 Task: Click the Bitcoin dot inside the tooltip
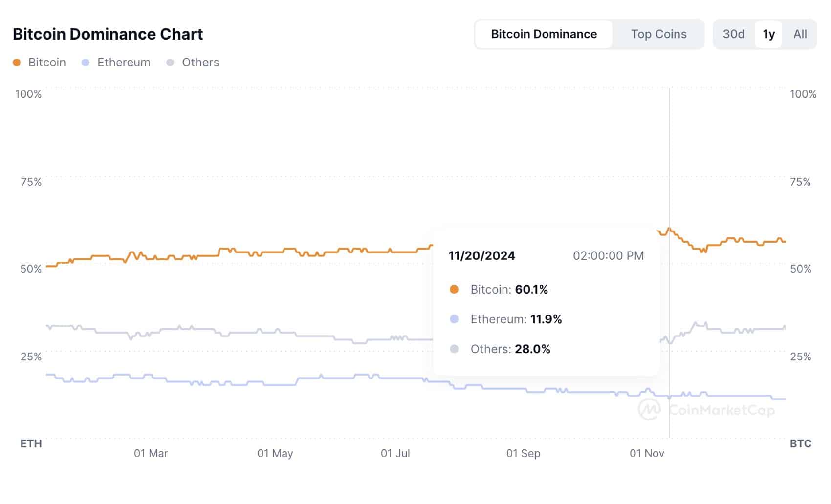pyautogui.click(x=455, y=289)
